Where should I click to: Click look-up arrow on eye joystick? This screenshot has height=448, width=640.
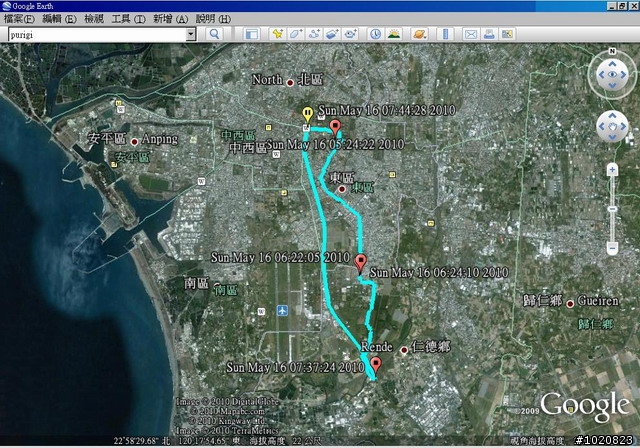(612, 64)
